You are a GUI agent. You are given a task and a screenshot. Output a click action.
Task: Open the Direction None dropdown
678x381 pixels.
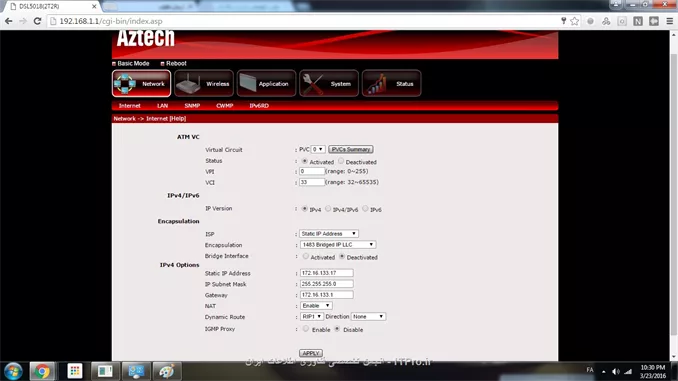(368, 317)
